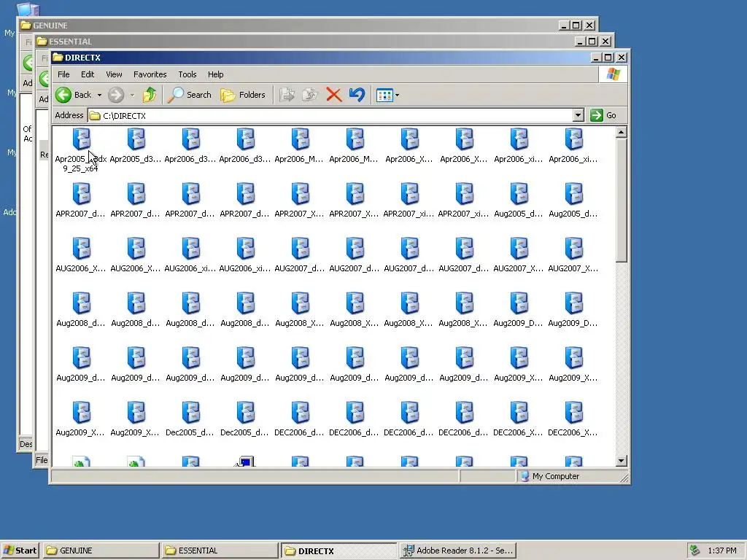Click the green Back arrow button

click(63, 95)
